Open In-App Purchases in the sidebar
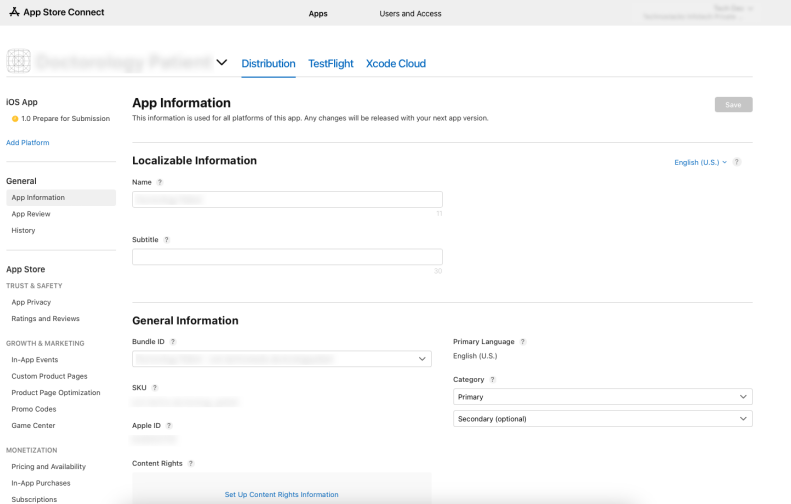This screenshot has height=504, width=791. coord(41,483)
